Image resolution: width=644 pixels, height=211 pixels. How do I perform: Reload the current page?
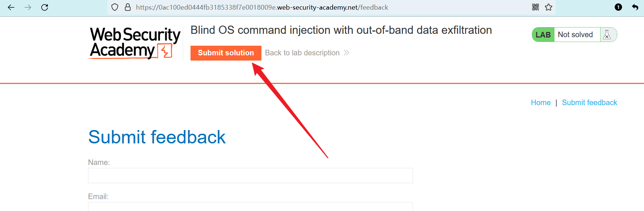click(x=45, y=7)
